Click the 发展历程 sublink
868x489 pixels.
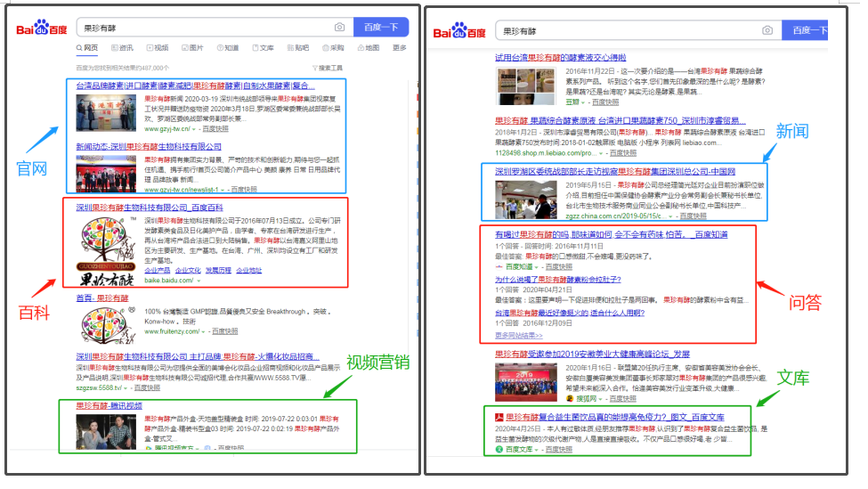[x=218, y=271]
